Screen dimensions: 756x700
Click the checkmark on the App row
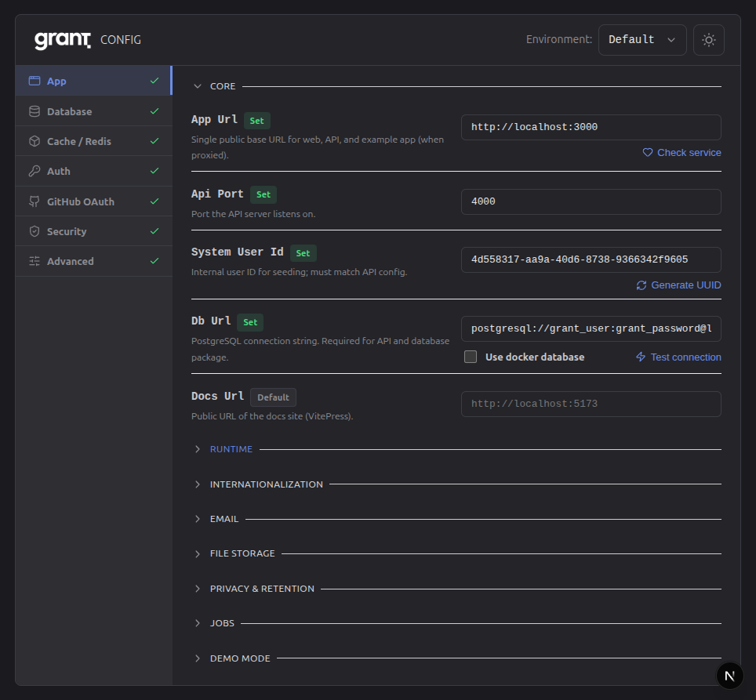[154, 81]
